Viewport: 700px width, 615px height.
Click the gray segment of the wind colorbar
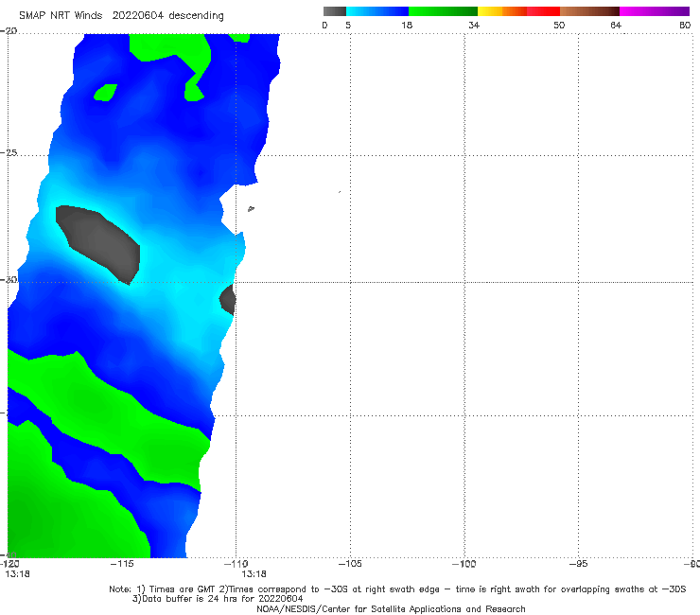(x=335, y=11)
